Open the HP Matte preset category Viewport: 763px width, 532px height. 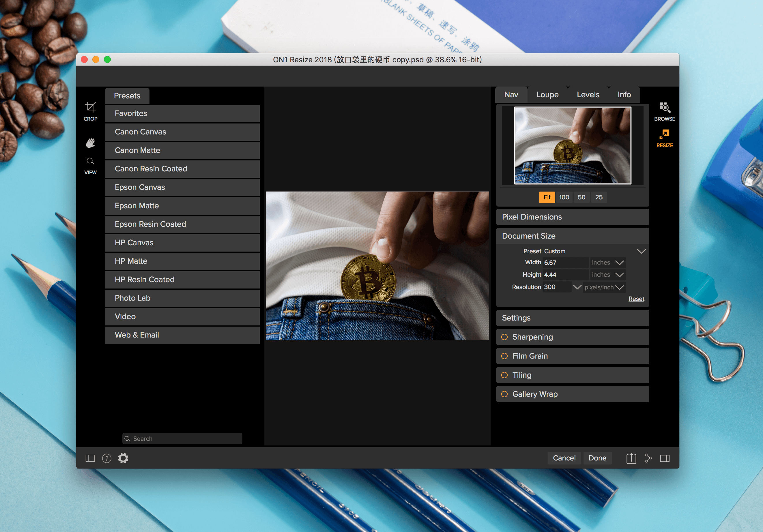click(182, 261)
